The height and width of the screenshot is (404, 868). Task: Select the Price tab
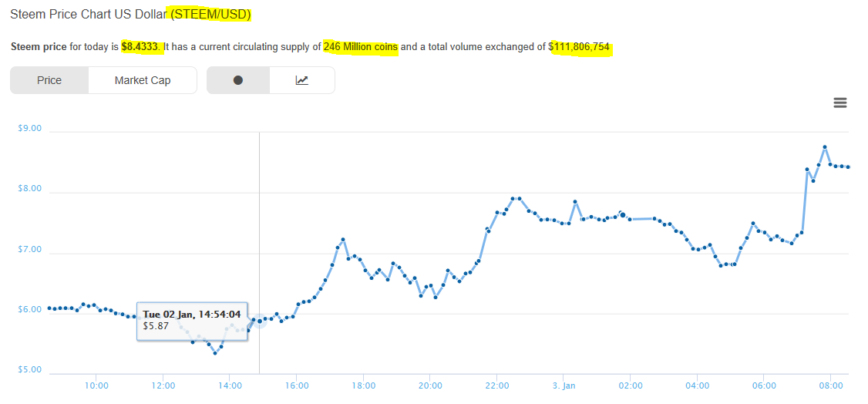tap(49, 80)
